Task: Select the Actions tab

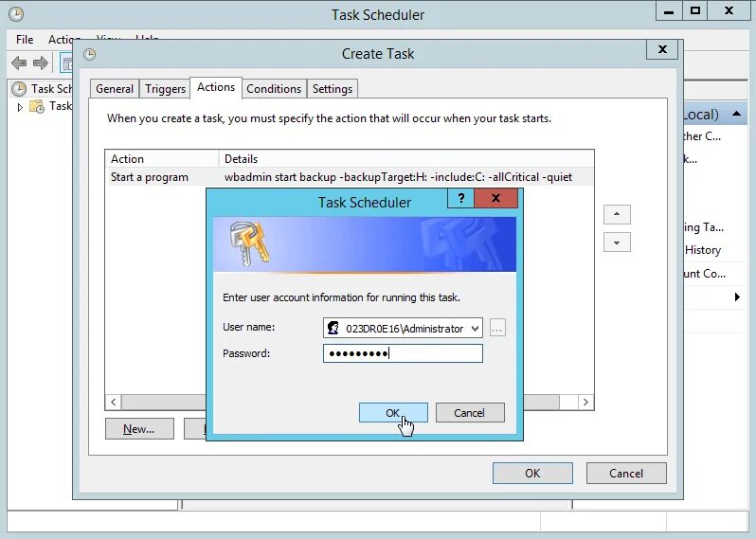Action: 216,87
